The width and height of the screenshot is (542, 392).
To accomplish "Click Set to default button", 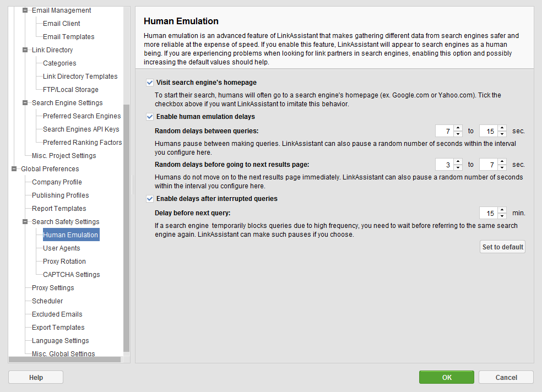I will tap(502, 247).
